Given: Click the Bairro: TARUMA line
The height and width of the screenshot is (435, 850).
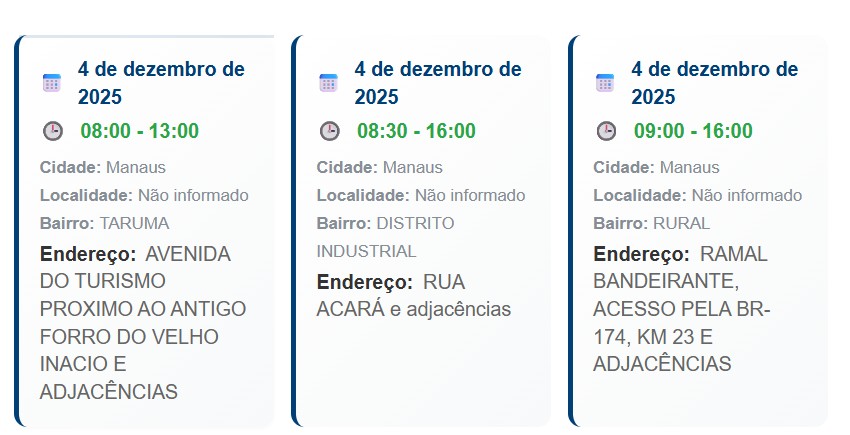Looking at the screenshot, I should 105,223.
